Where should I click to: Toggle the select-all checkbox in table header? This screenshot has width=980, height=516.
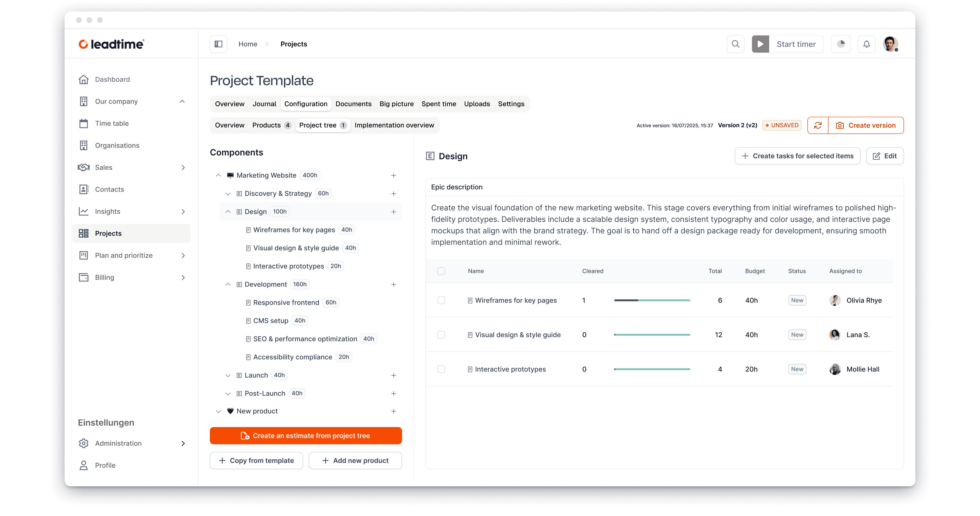tap(441, 271)
